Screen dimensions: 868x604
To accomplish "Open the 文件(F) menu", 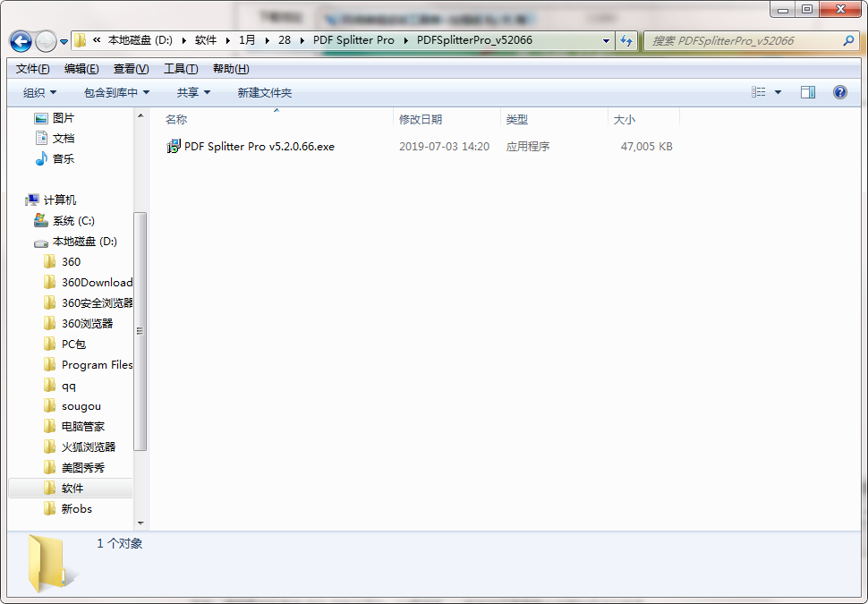I will coord(32,69).
